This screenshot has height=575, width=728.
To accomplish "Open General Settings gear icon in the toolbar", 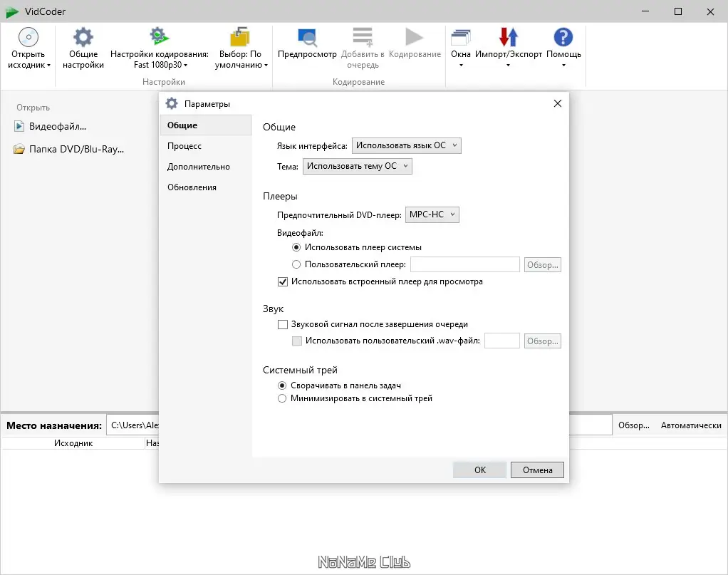I will pyautogui.click(x=83, y=37).
